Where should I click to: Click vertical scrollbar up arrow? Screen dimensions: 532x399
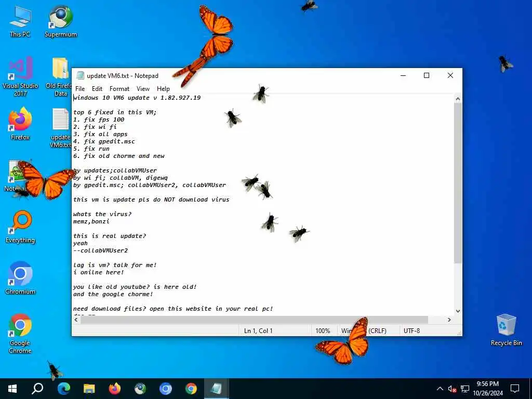pyautogui.click(x=458, y=99)
